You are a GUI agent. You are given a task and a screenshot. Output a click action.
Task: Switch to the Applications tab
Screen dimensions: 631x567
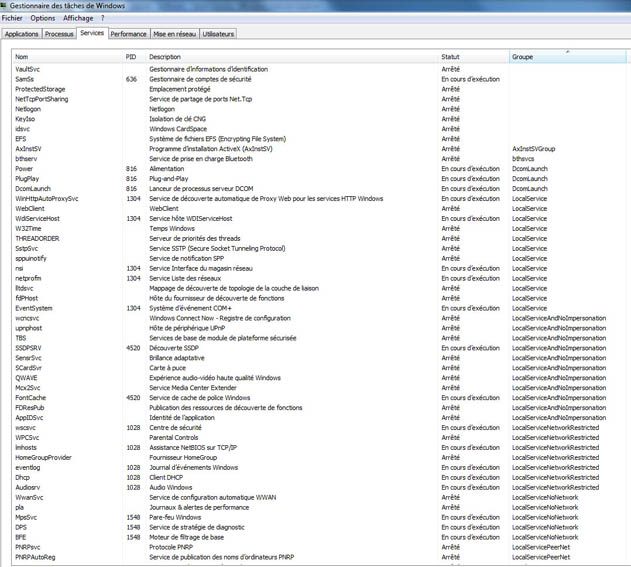22,34
